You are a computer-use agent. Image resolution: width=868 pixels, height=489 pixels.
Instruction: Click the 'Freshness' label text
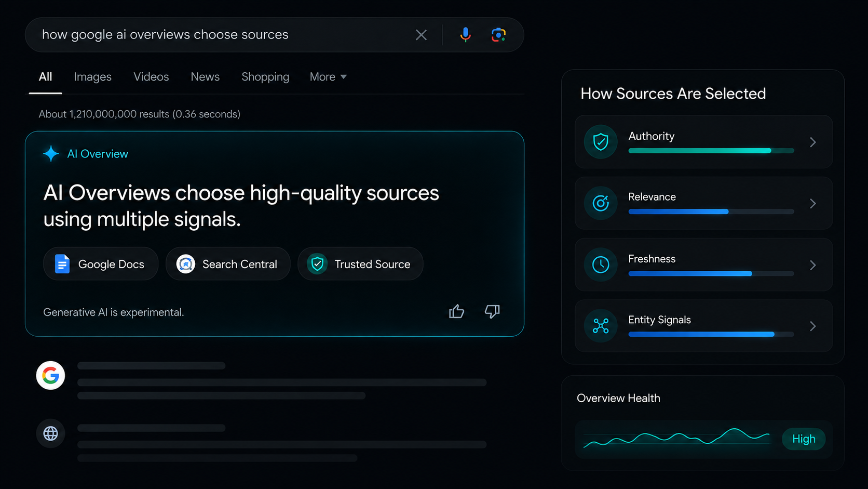[x=652, y=259]
